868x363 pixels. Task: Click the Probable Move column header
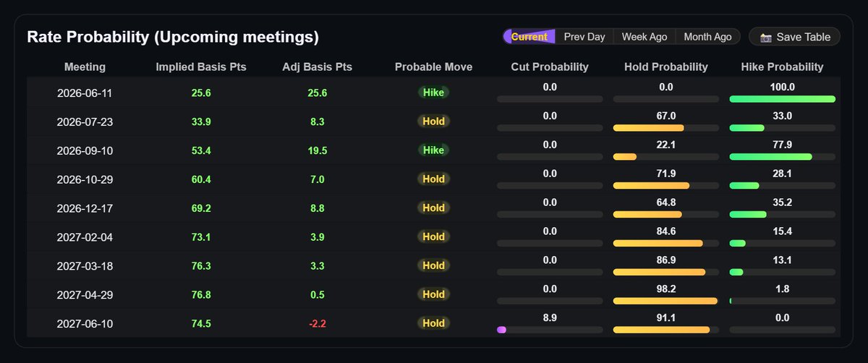pyautogui.click(x=433, y=67)
